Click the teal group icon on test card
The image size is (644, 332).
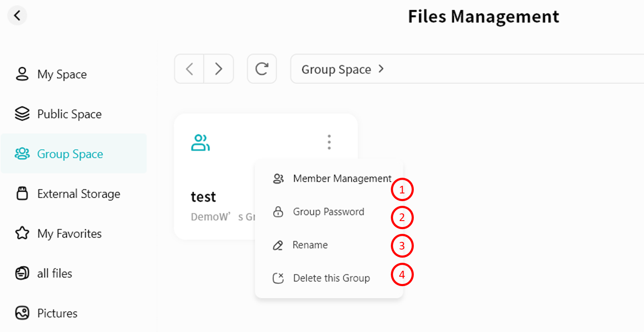click(200, 143)
